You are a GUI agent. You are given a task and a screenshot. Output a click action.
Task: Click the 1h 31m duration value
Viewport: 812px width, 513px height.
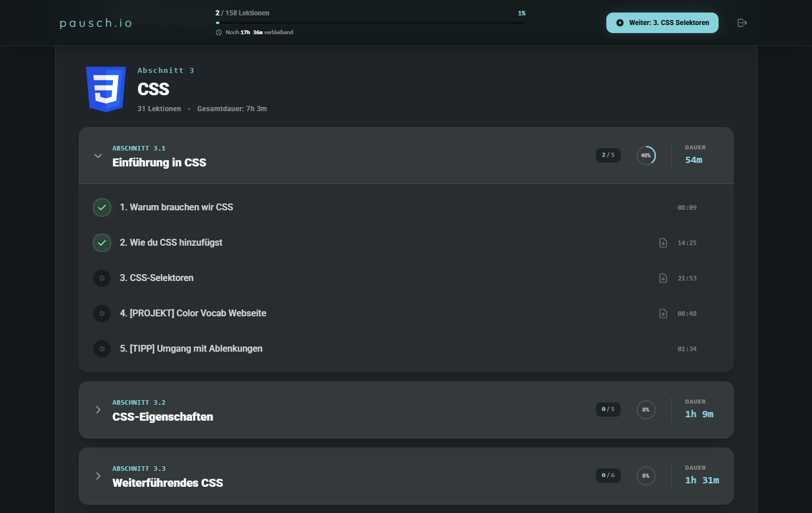[702, 481]
